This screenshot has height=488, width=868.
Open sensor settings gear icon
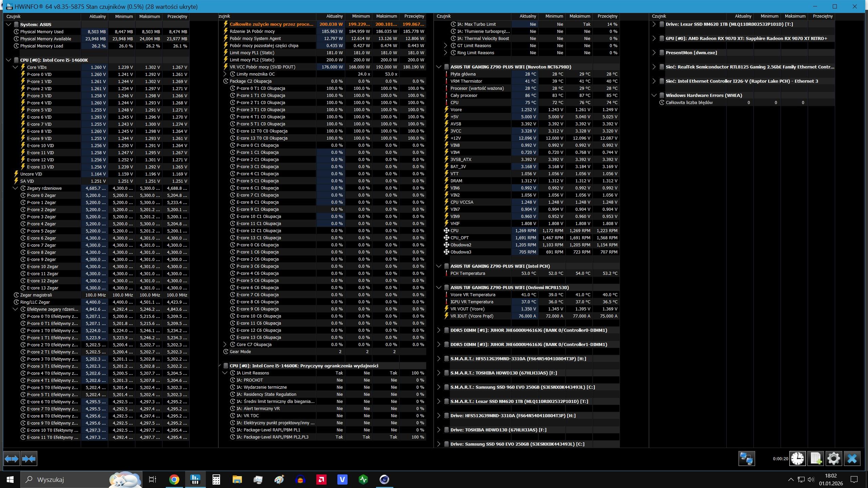coord(834,459)
